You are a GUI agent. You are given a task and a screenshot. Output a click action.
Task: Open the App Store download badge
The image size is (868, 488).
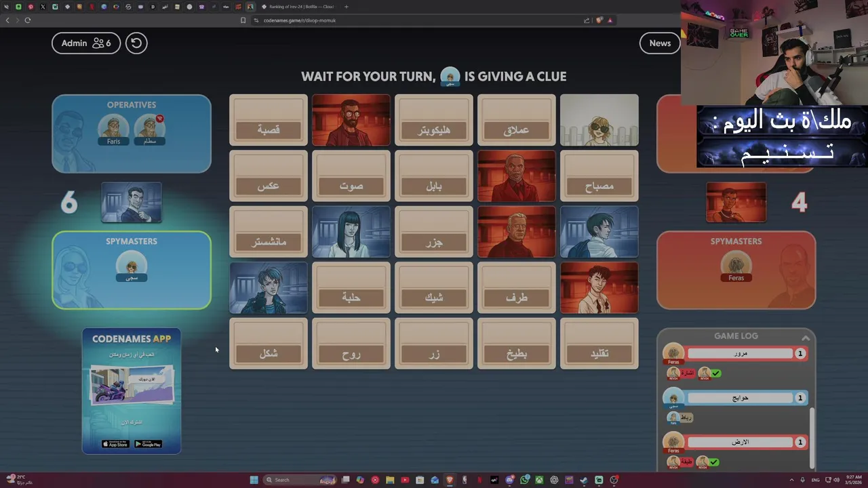point(115,444)
